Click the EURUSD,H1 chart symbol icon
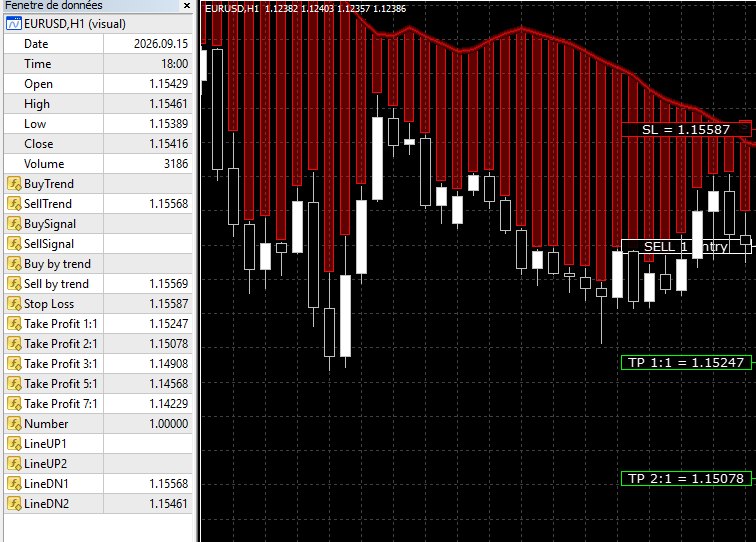The height and width of the screenshot is (542, 756). point(14,24)
